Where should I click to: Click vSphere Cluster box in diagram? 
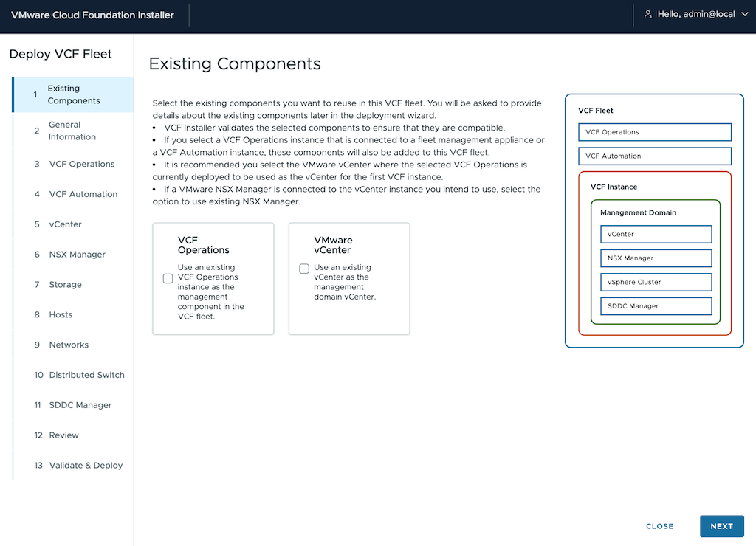(x=656, y=282)
